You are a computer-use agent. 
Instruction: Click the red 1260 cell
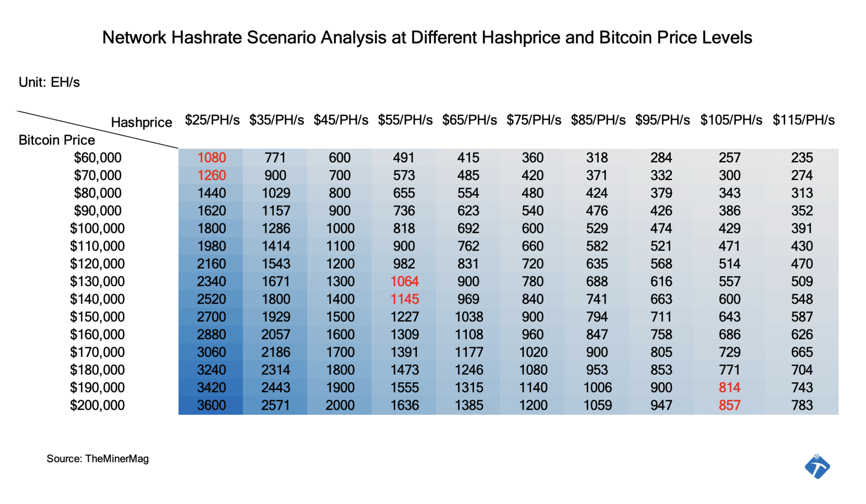[211, 175]
